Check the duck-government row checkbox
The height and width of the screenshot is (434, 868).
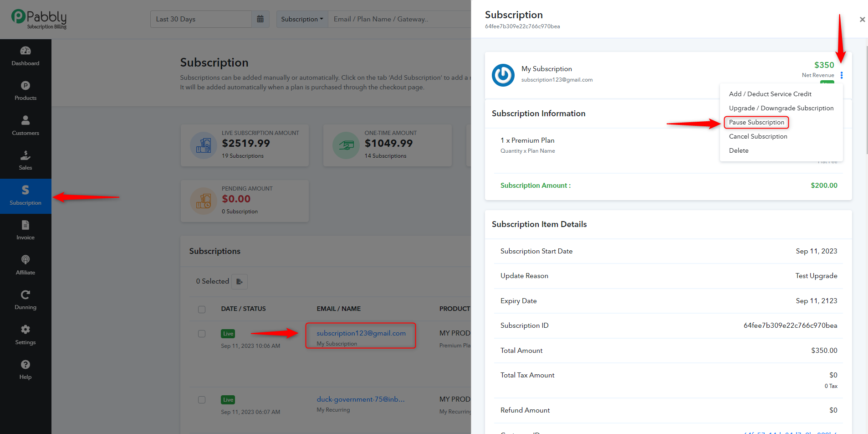202,400
